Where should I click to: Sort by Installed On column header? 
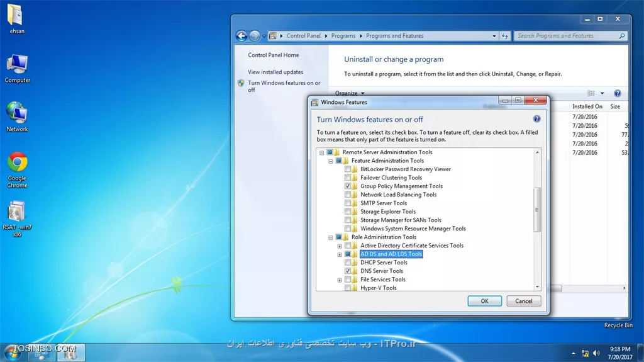(x=587, y=106)
